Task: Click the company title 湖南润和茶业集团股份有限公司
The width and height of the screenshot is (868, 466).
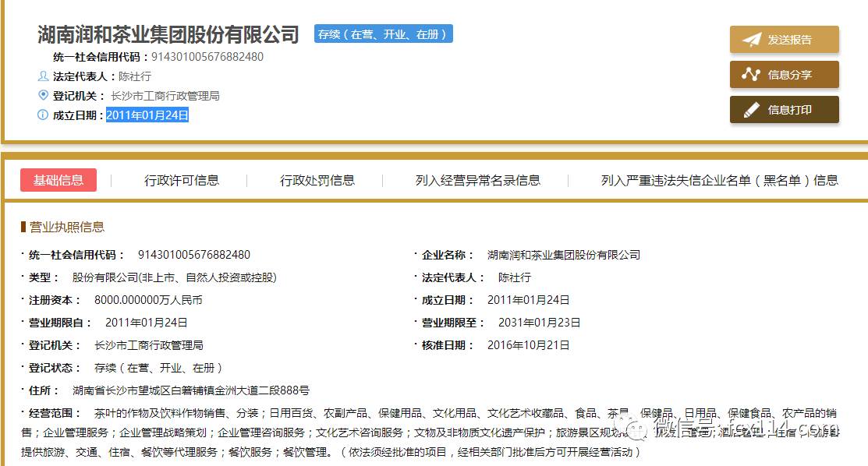Action: coord(168,34)
